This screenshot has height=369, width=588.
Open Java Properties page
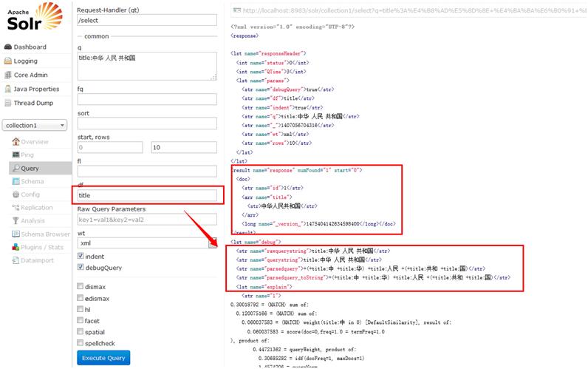pos(36,89)
